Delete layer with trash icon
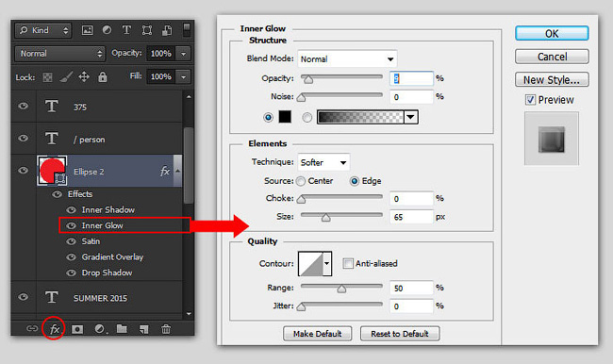613x364 pixels. 166,329
